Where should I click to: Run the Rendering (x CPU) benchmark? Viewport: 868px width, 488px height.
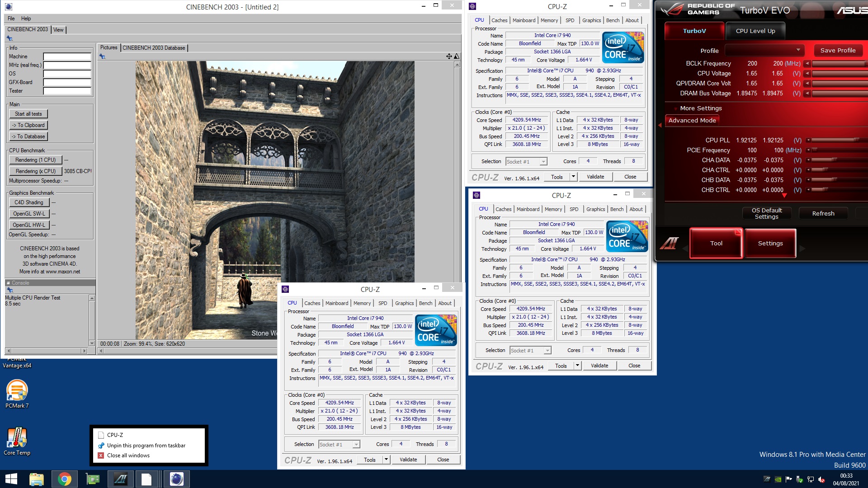point(35,171)
